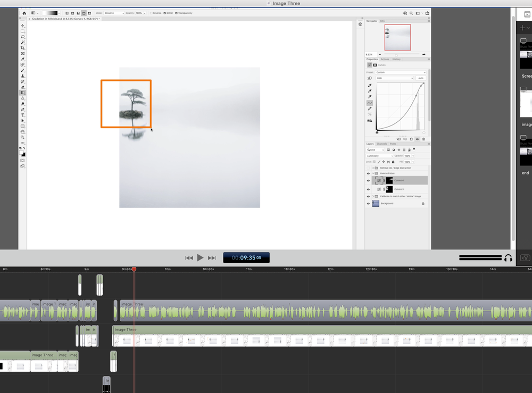532x393 pixels.
Task: Select the Type tool
Action: pyautogui.click(x=23, y=115)
